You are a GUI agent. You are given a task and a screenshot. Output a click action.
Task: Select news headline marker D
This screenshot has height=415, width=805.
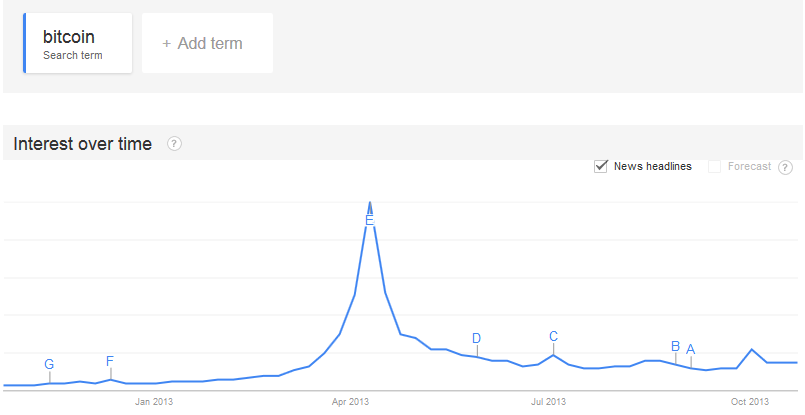pos(476,338)
